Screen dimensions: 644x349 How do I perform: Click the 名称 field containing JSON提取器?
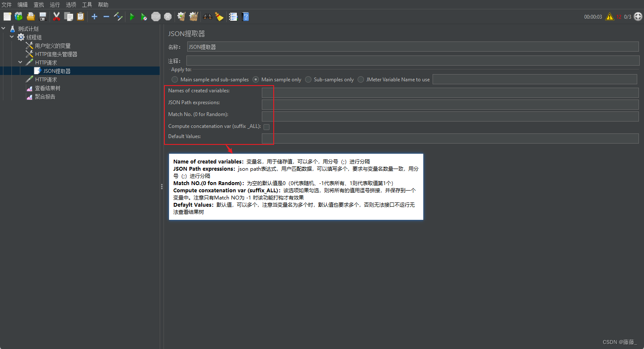(x=413, y=47)
